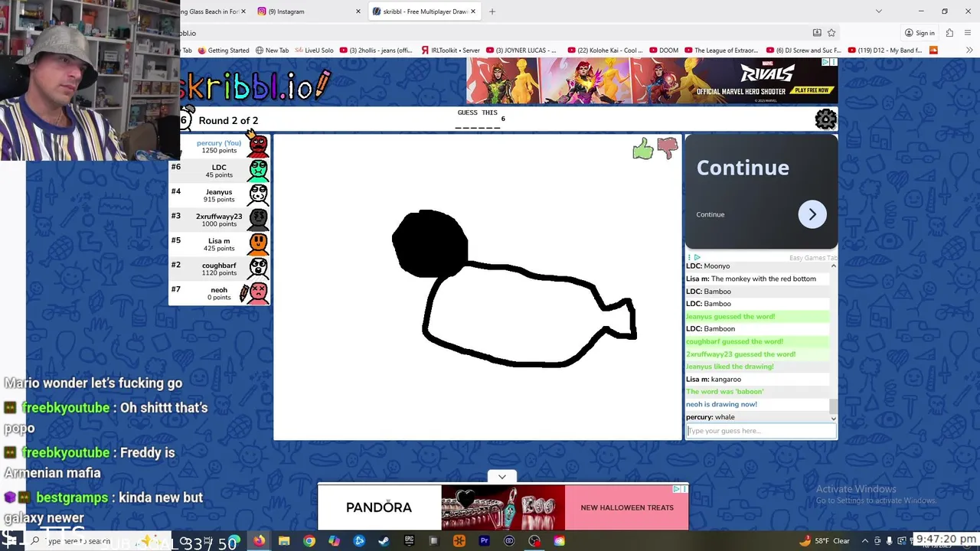Open skribbl settings gear
The height and width of the screenshot is (551, 980).
click(825, 119)
